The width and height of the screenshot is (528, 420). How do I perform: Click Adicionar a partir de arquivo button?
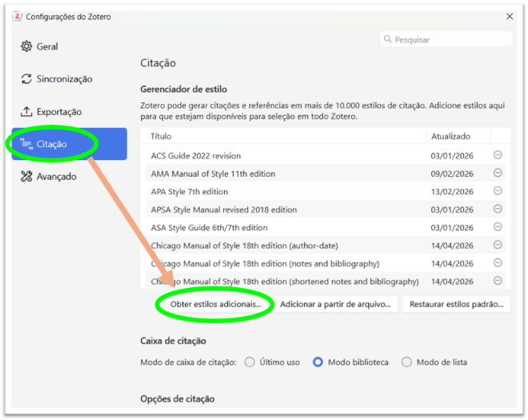(x=335, y=305)
